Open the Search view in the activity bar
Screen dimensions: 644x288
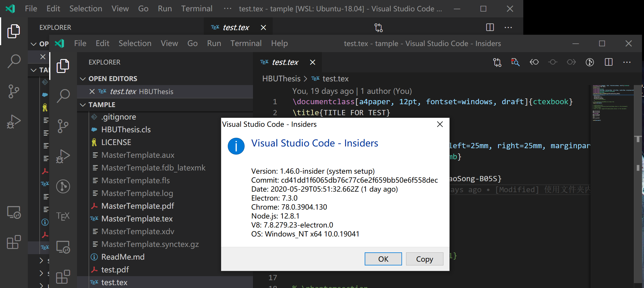(x=63, y=96)
